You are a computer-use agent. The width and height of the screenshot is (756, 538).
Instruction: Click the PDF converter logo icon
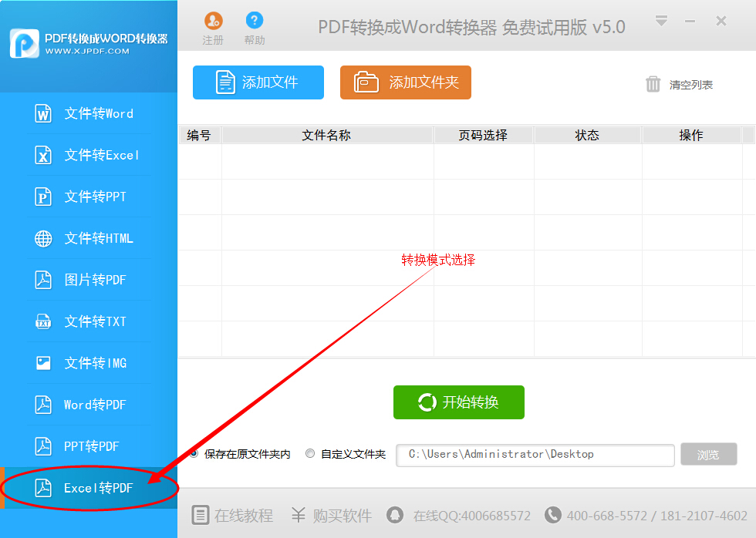pyautogui.click(x=25, y=43)
